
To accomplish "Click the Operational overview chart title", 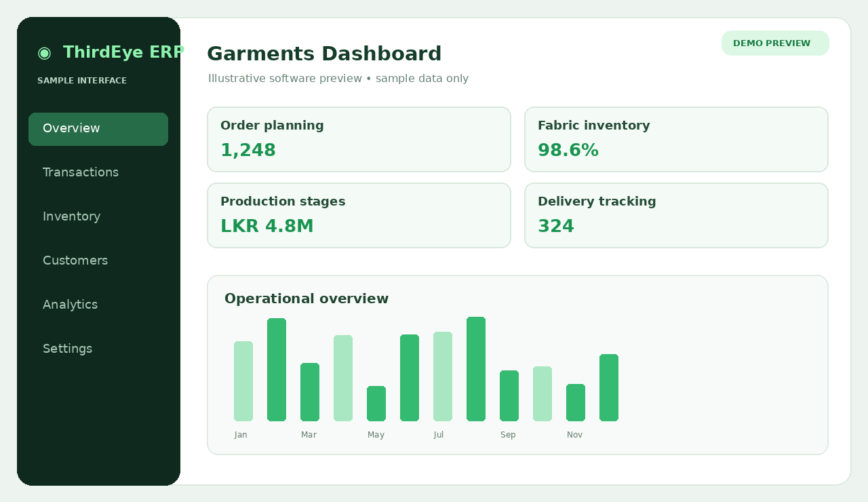I will [307, 299].
